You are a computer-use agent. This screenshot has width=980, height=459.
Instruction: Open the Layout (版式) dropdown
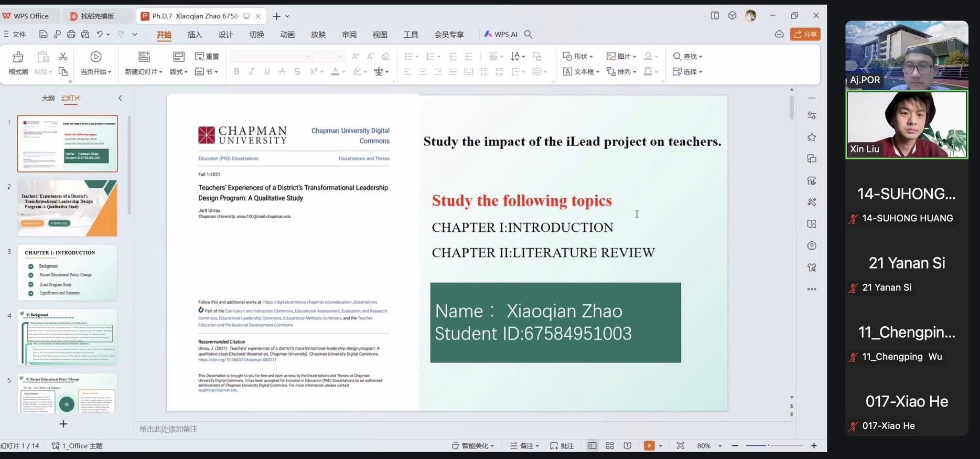(x=178, y=71)
